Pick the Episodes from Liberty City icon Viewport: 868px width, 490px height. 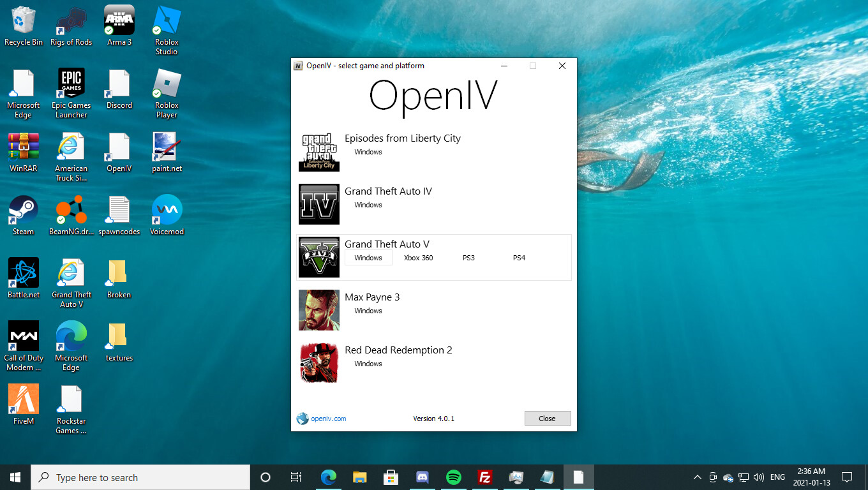click(x=319, y=151)
